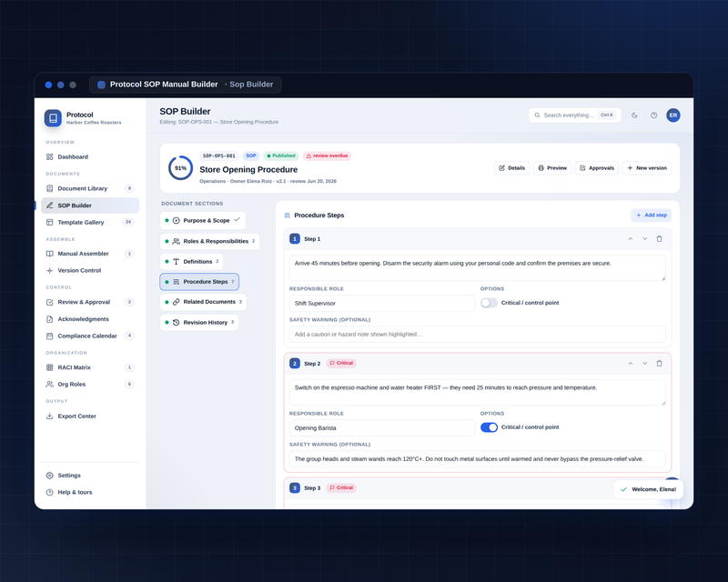
Task: Click the Welcome, Elena! toast
Action: pyautogui.click(x=648, y=489)
